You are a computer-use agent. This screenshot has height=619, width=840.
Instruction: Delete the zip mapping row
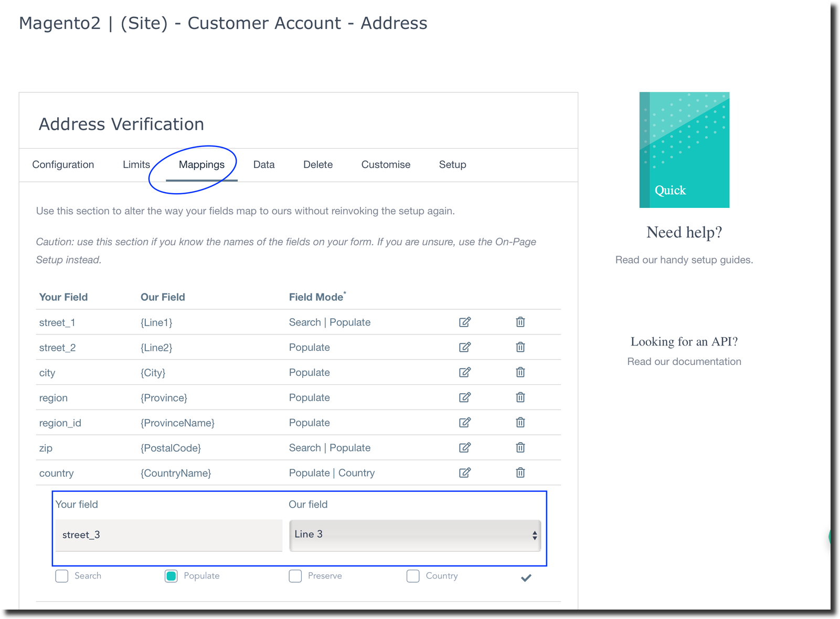(520, 447)
